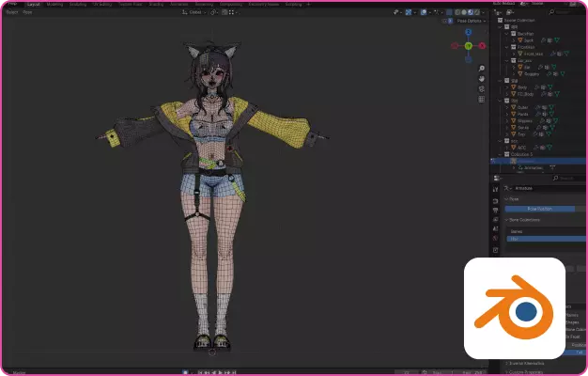Screen dimensions: 588x376
Task: Switch to the UV Editing workspace tab
Action: click(x=102, y=5)
